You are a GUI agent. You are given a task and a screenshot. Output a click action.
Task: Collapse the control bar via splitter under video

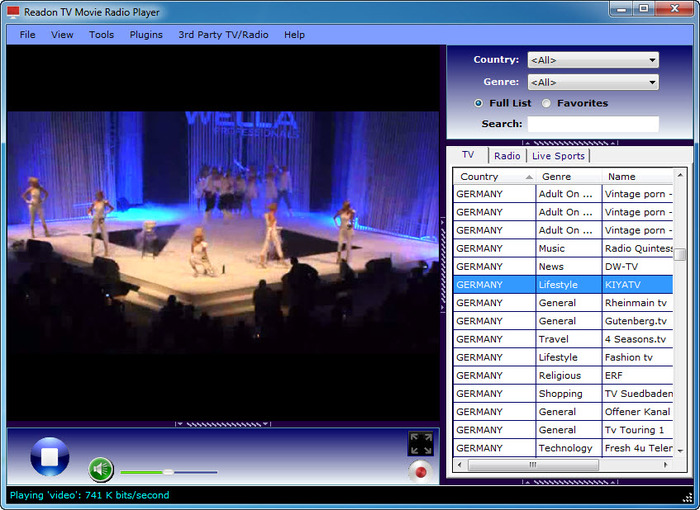click(223, 424)
